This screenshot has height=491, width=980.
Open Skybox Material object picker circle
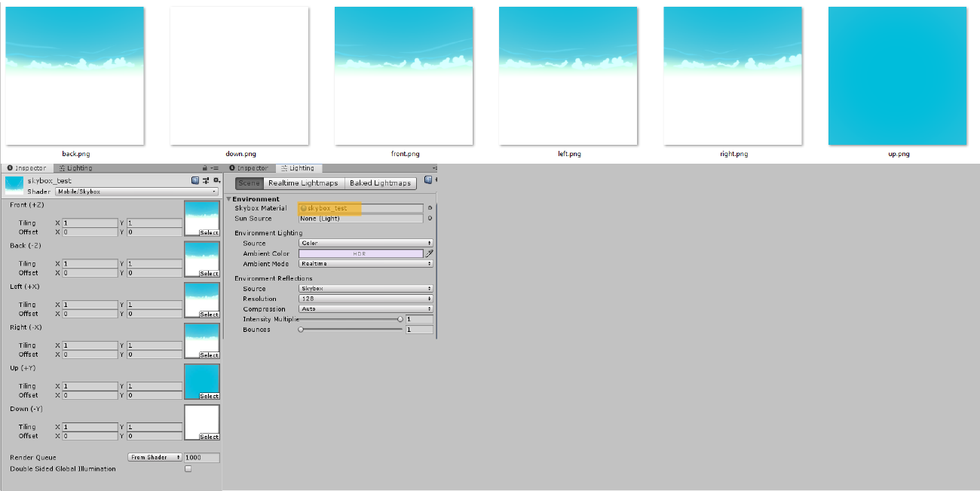coord(430,208)
